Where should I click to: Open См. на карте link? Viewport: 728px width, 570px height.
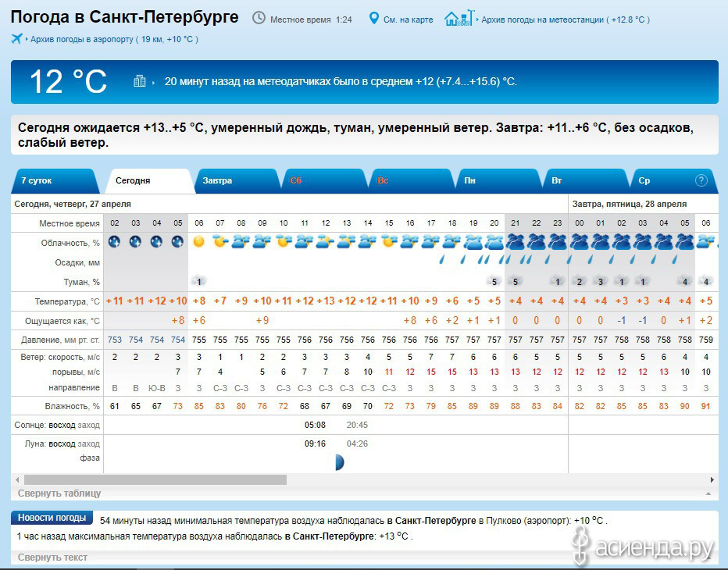tap(408, 20)
